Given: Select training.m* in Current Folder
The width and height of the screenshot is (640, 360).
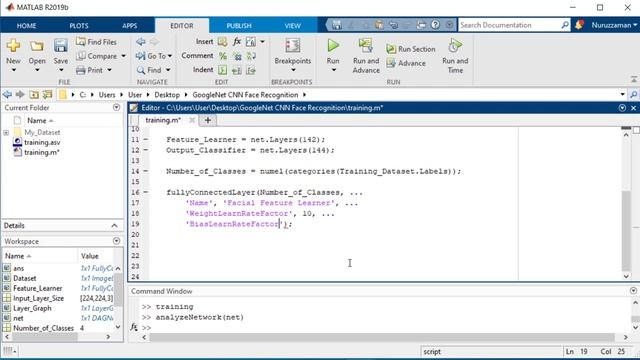Looking at the screenshot, I should click(x=42, y=152).
